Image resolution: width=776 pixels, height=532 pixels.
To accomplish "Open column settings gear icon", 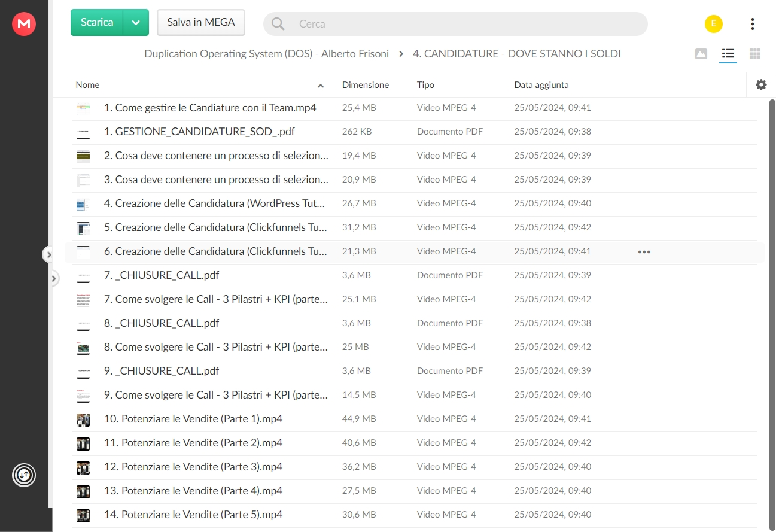I will point(761,84).
